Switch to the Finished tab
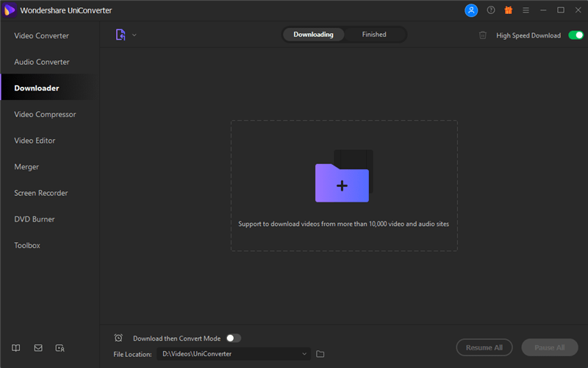Screen dimensions: 588x368 coord(374,35)
